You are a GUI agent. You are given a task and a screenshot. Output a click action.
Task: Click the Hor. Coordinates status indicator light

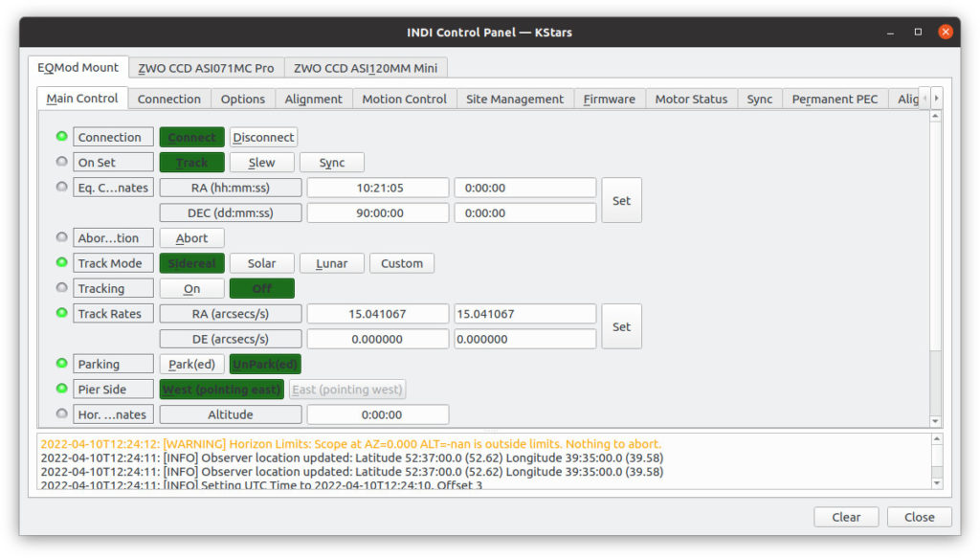(x=62, y=413)
